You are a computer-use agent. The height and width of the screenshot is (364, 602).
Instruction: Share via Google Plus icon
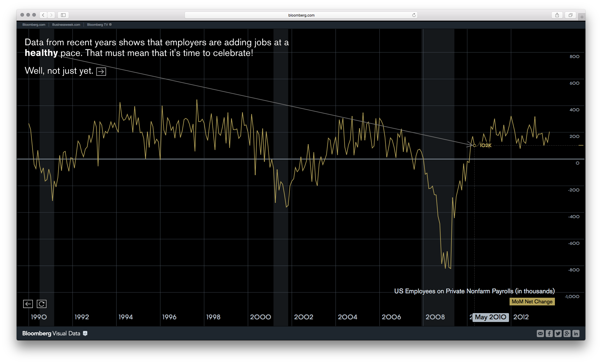(567, 334)
